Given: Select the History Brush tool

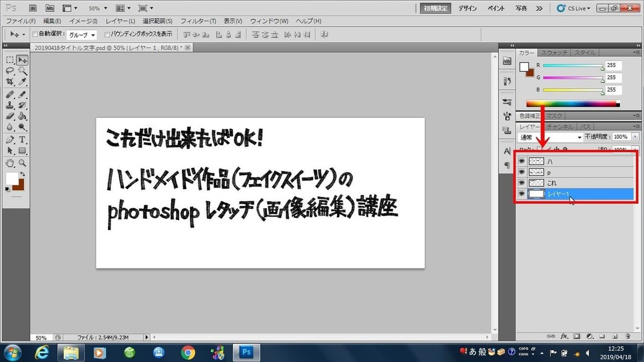Looking at the screenshot, I should (x=22, y=105).
